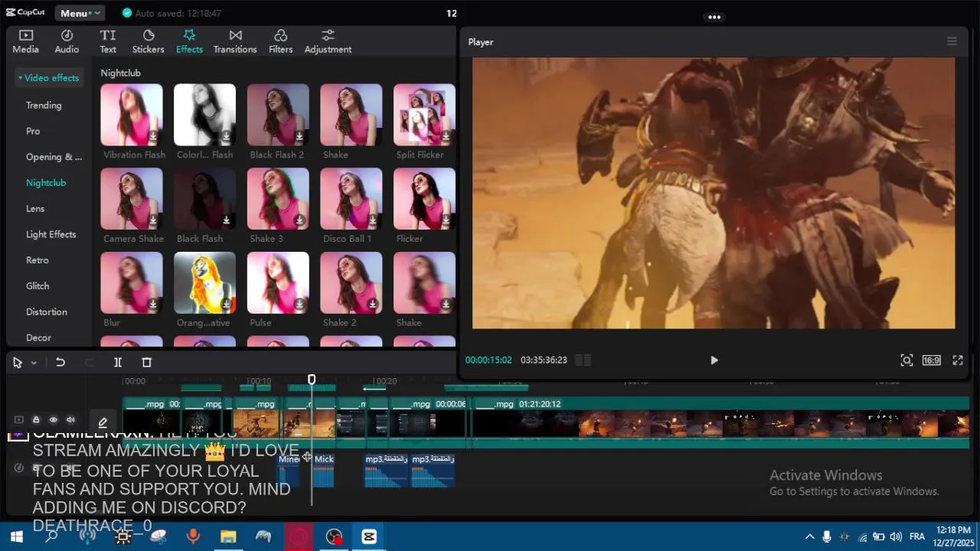Show hidden system tray icons
This screenshot has height=551, width=980.
(808, 536)
